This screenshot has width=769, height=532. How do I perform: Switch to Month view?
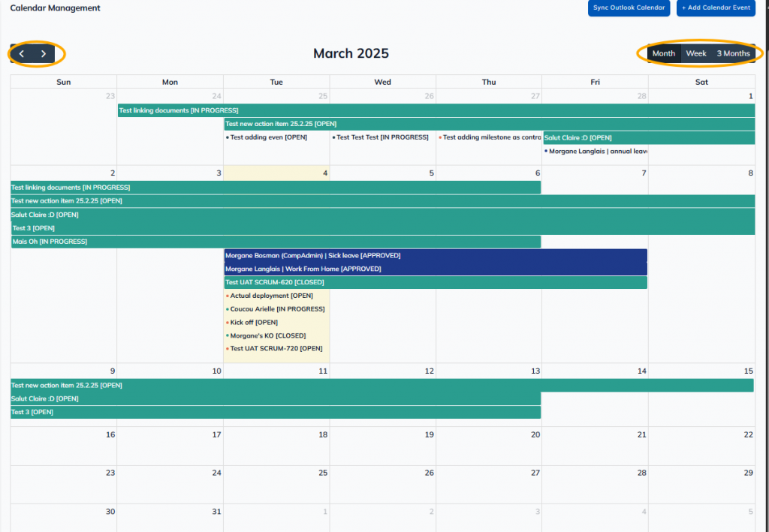tap(663, 53)
